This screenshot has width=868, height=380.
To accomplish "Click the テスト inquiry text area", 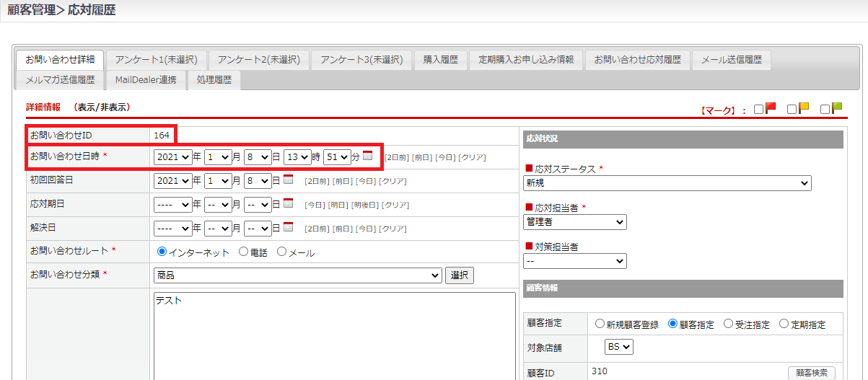I will [x=332, y=332].
